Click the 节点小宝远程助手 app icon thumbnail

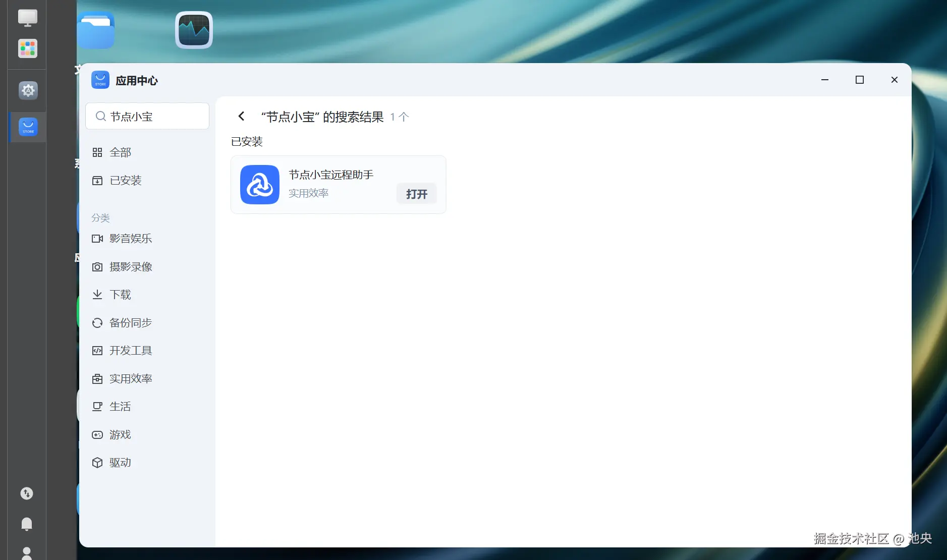(259, 185)
